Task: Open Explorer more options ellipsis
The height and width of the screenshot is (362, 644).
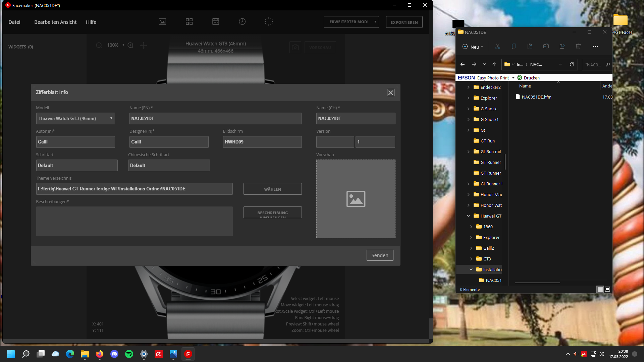Action: 595,47
